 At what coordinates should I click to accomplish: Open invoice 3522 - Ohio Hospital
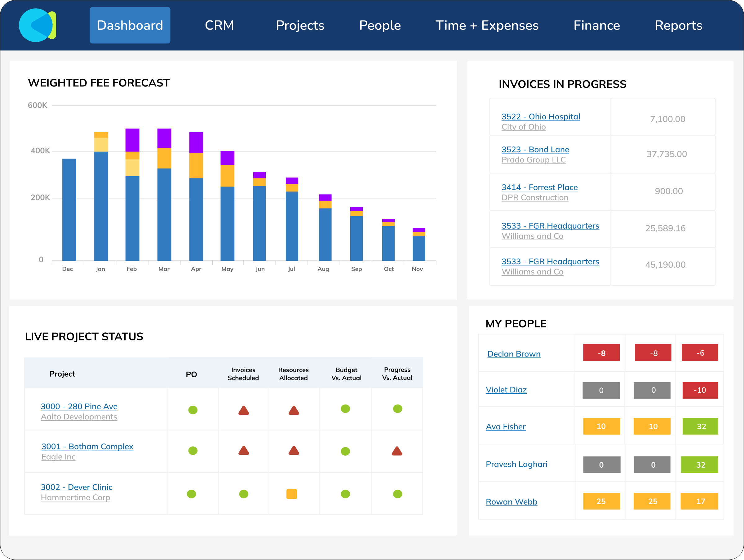(541, 117)
